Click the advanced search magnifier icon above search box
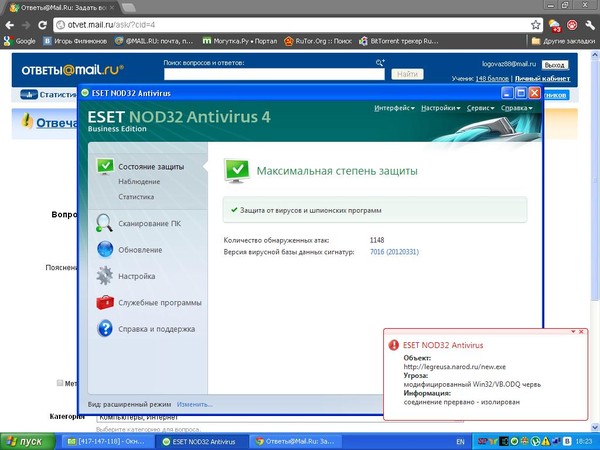The image size is (600, 450). (380, 62)
